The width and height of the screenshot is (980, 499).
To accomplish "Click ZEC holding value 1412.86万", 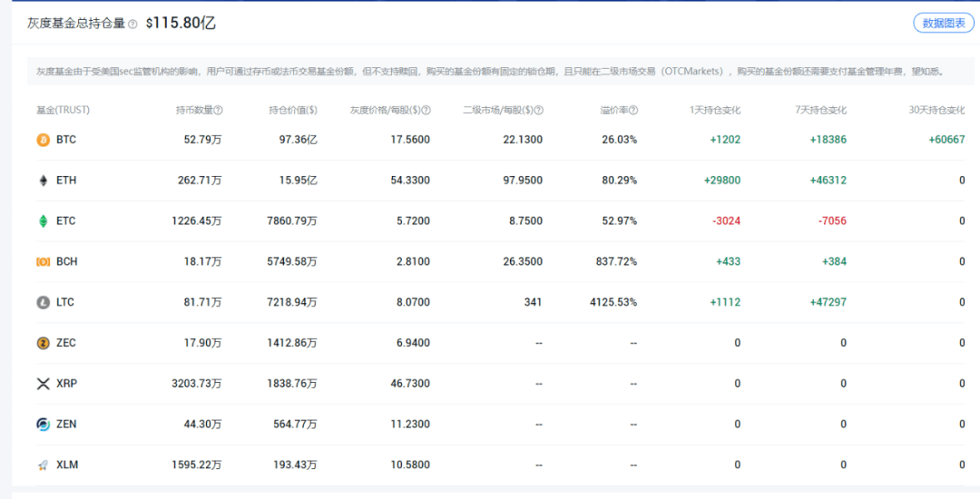I will (x=293, y=342).
